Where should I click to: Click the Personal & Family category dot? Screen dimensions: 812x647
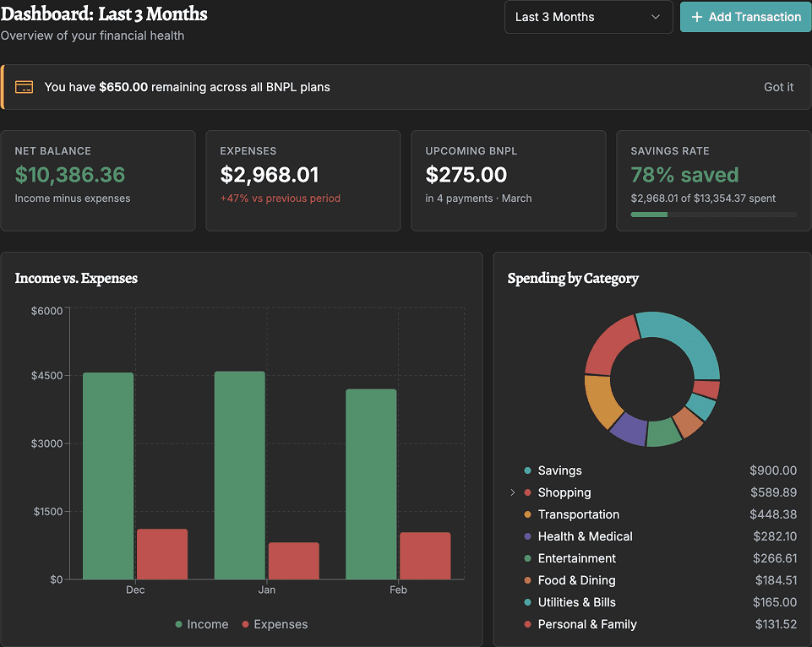point(528,624)
